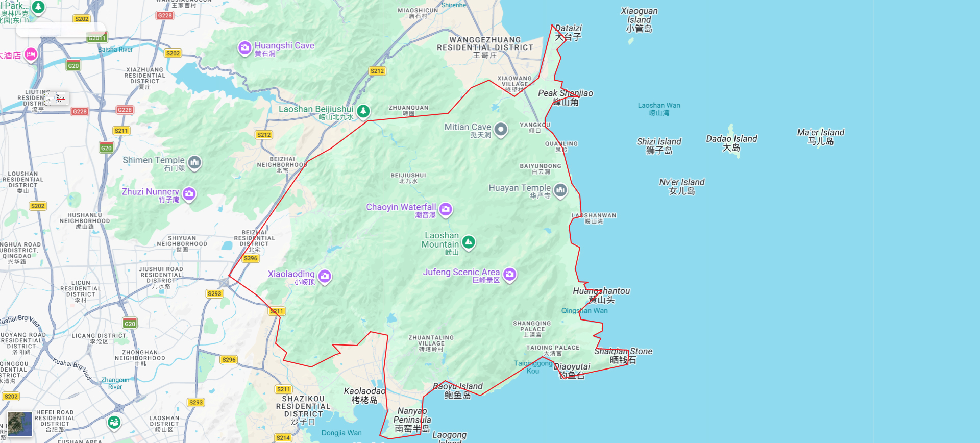Image resolution: width=980 pixels, height=443 pixels.
Task: Select the Shiyuan Neighborhood label
Action: [182, 244]
